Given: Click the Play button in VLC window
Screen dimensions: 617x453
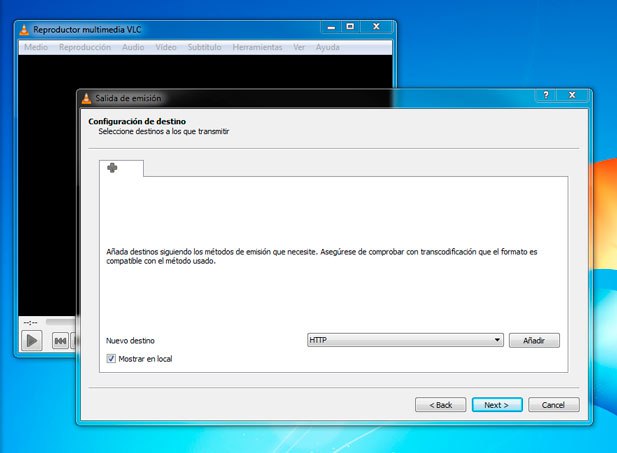Looking at the screenshot, I should click(32, 340).
